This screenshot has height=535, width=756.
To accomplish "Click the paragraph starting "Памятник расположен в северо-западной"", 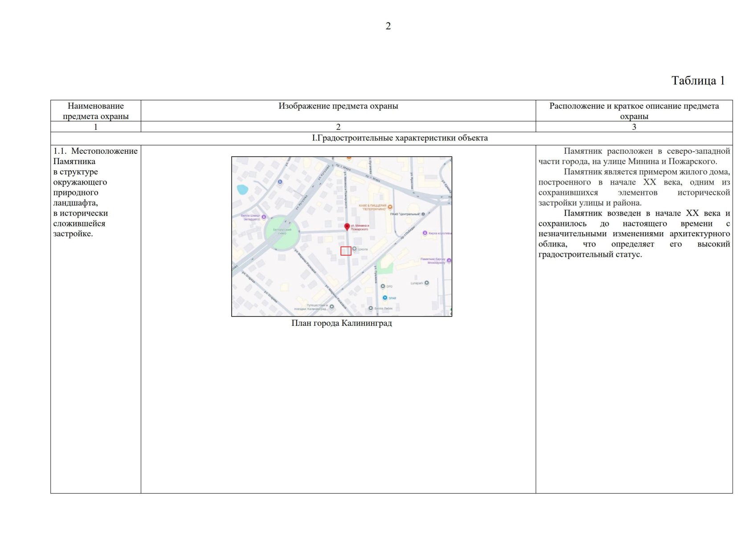I will pos(634,156).
